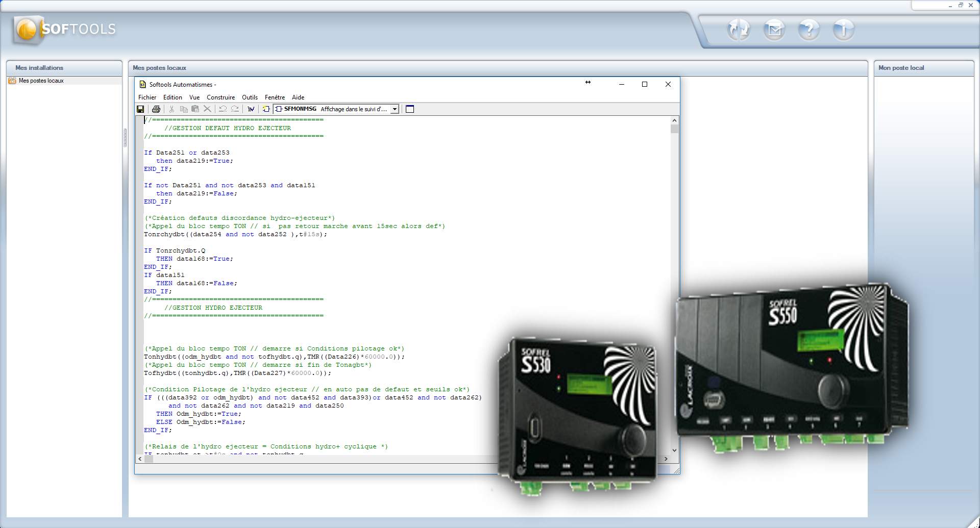Click the Softools Automatismes window document icon

pyautogui.click(x=143, y=85)
